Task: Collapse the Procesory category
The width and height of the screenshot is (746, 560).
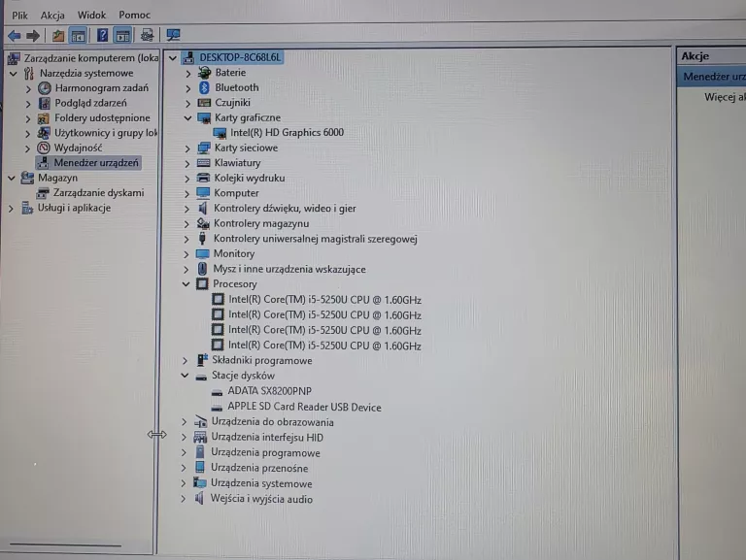Action: 186,284
